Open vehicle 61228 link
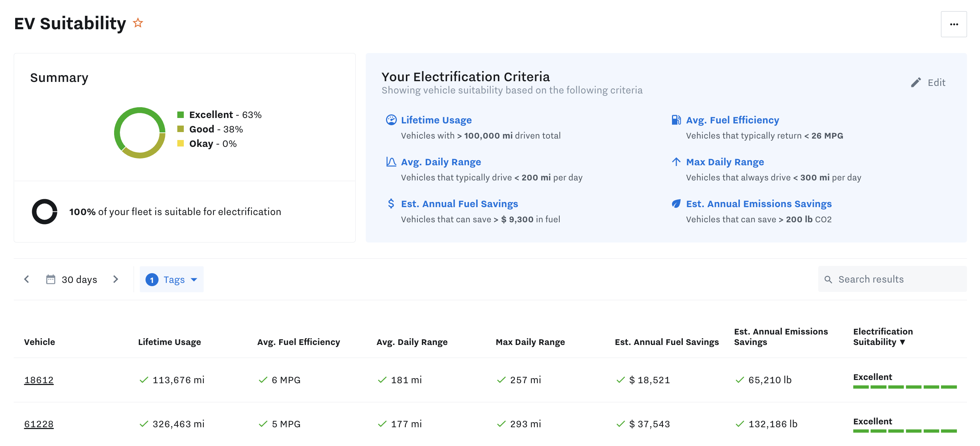 pos(39,424)
